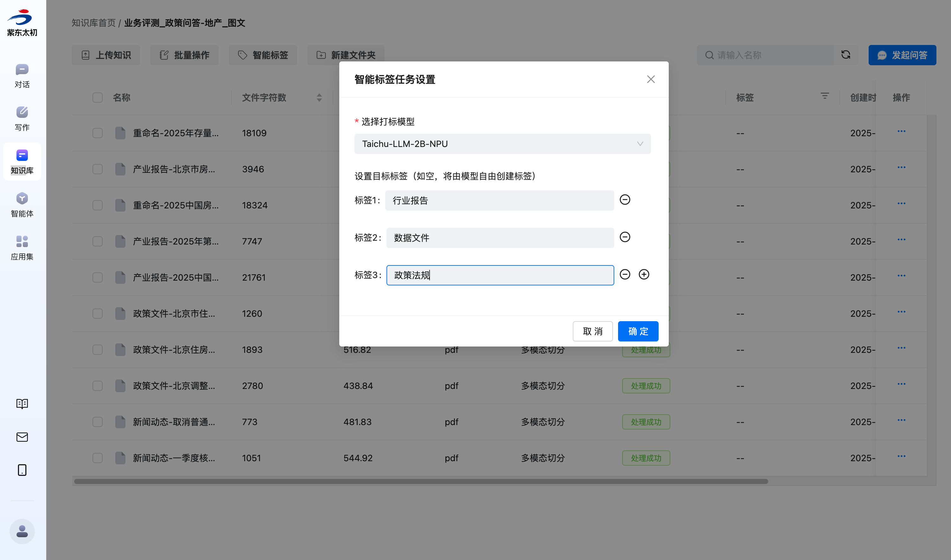Toggle the select-all checkbox in header

coord(97,98)
